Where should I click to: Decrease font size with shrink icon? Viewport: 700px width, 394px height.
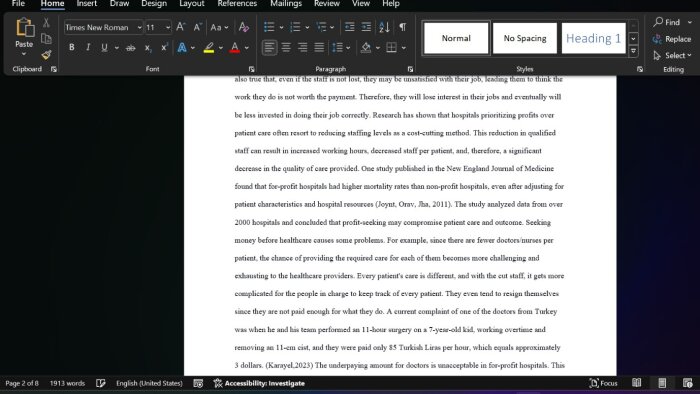[197, 27]
